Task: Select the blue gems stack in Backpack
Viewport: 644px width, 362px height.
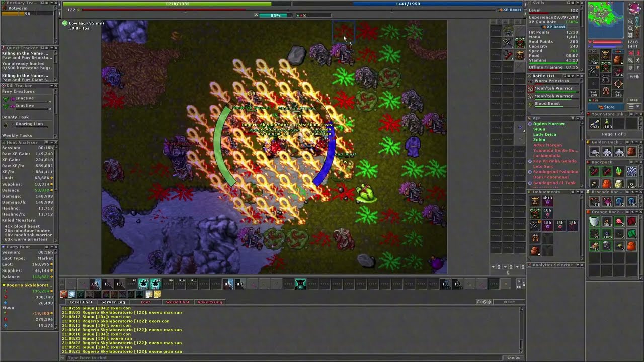Action: click(632, 171)
